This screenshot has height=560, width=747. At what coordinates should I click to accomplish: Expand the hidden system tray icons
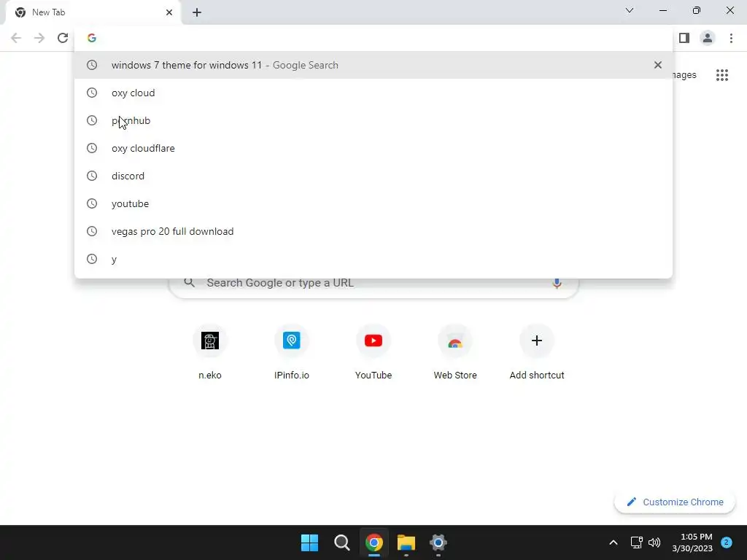pos(613,542)
